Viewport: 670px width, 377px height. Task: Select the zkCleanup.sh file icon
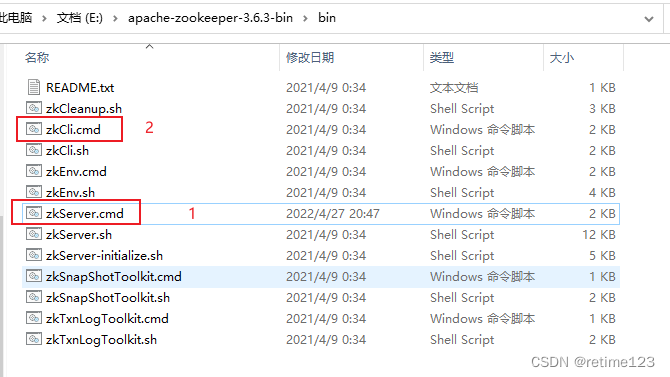coord(34,108)
